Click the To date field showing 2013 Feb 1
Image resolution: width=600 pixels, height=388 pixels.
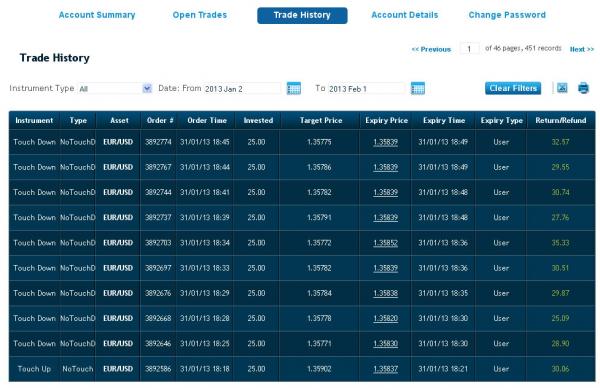tap(367, 89)
